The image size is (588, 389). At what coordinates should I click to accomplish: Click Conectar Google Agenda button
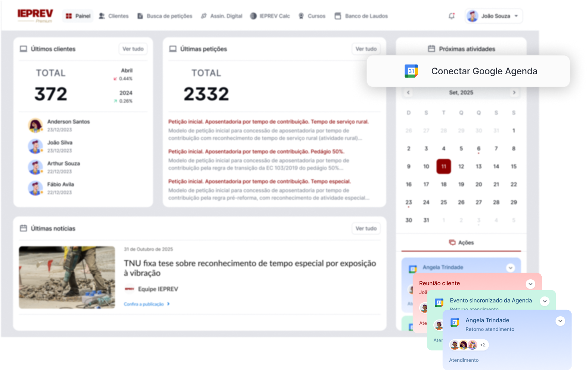(468, 71)
